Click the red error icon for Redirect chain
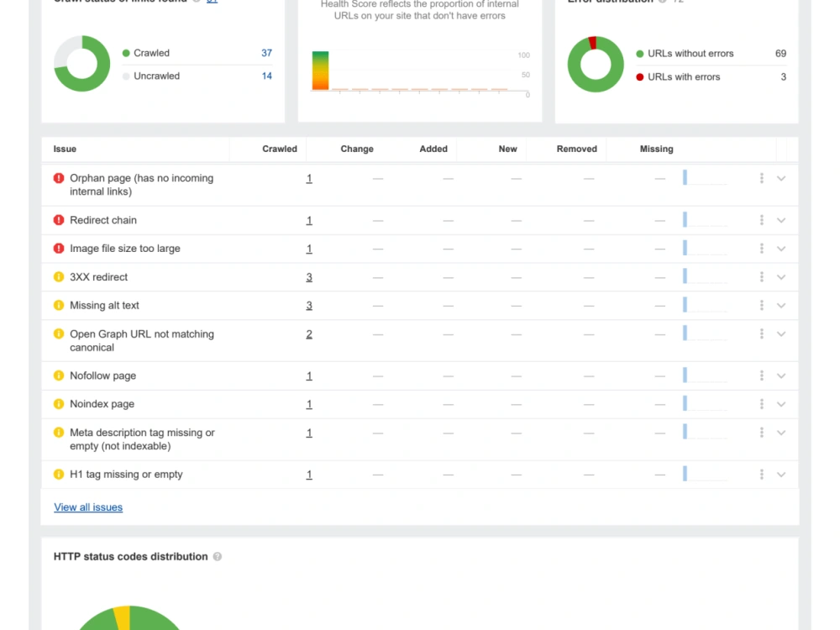840x630 pixels. tap(59, 220)
